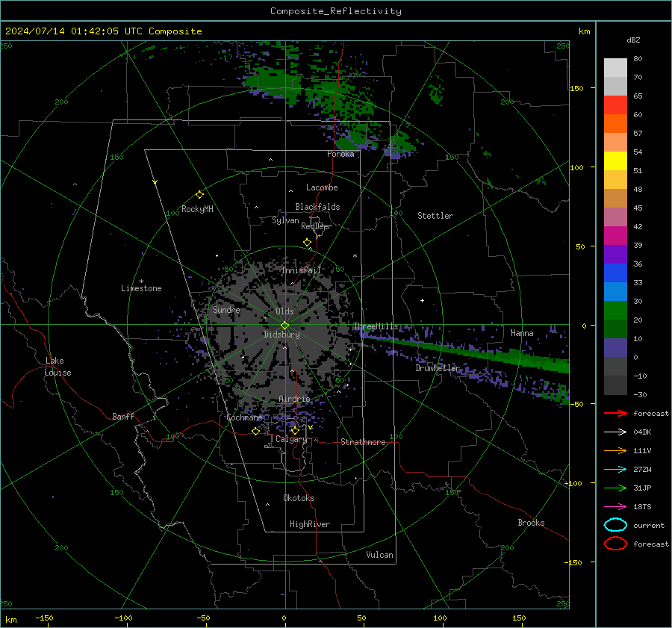Select the magenta swatch between 42 and 39 dBZ
672x628 pixels.
tap(615, 236)
